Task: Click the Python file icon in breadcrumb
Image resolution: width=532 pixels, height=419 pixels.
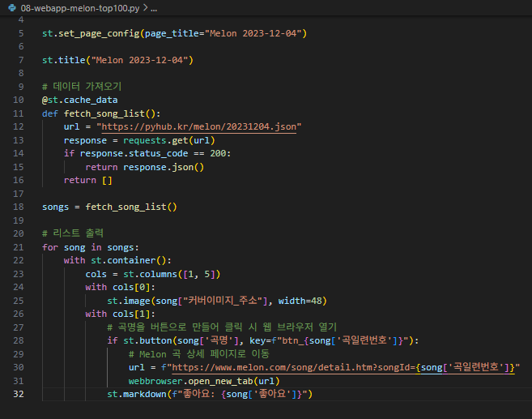Action: coord(12,8)
